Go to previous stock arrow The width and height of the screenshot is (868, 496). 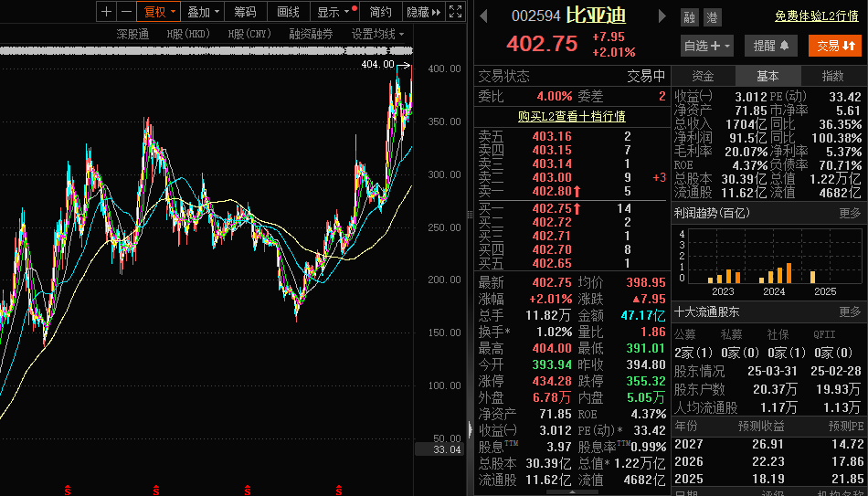[483, 16]
